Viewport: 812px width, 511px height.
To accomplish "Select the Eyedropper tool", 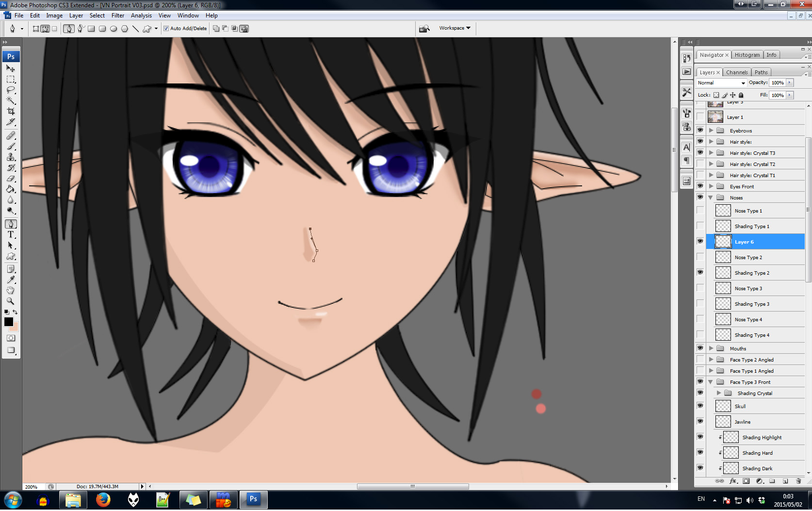I will coord(11,280).
